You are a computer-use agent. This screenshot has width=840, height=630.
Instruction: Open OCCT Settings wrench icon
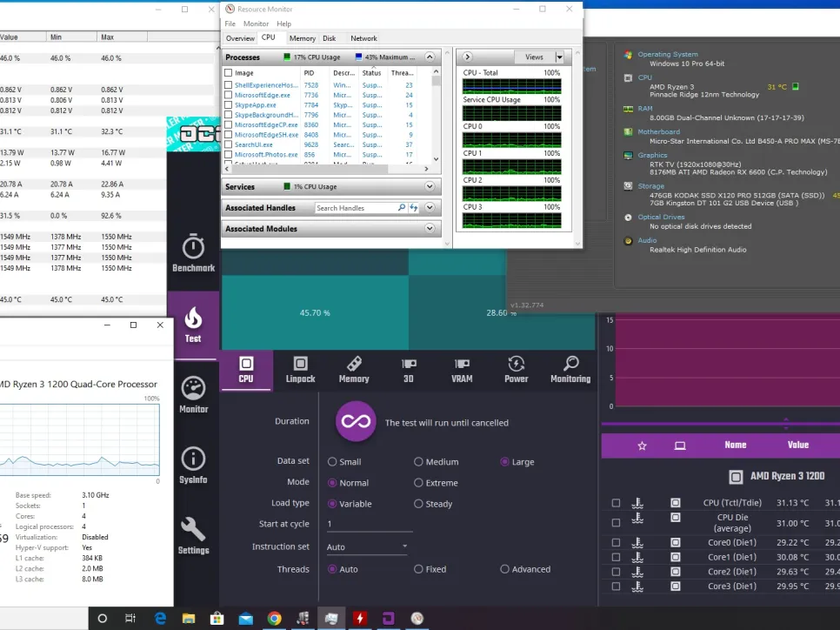tap(193, 536)
